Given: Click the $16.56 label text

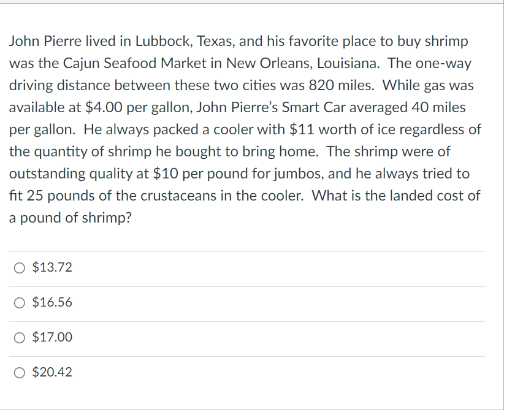Looking at the screenshot, I should 53,302.
